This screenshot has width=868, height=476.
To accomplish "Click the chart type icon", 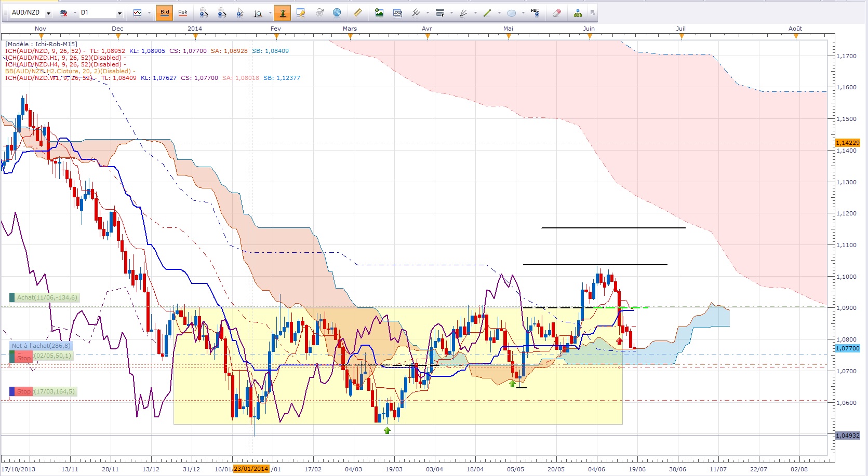I will click(x=138, y=12).
